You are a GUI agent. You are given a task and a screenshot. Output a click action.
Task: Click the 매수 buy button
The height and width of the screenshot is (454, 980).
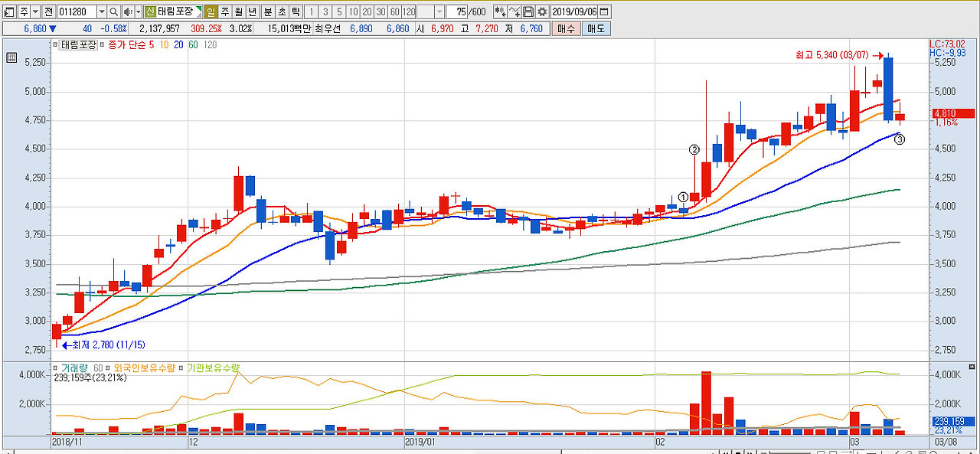(x=566, y=29)
